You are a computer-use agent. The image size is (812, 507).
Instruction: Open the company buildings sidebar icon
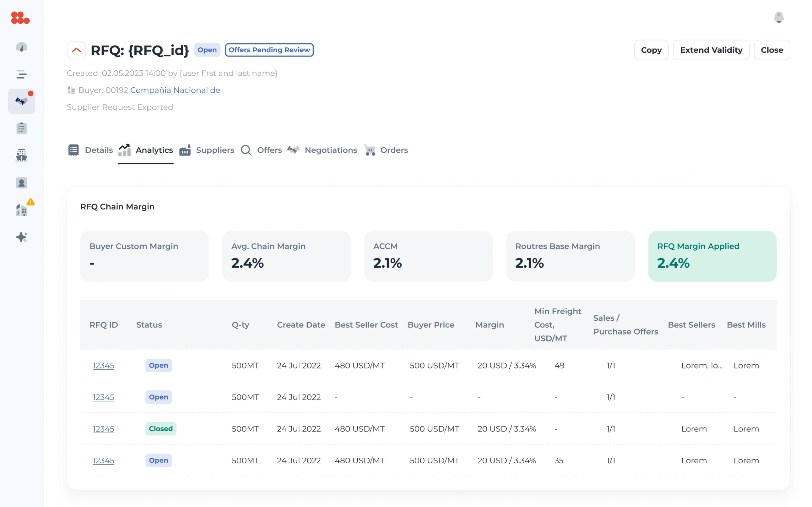[x=21, y=210]
